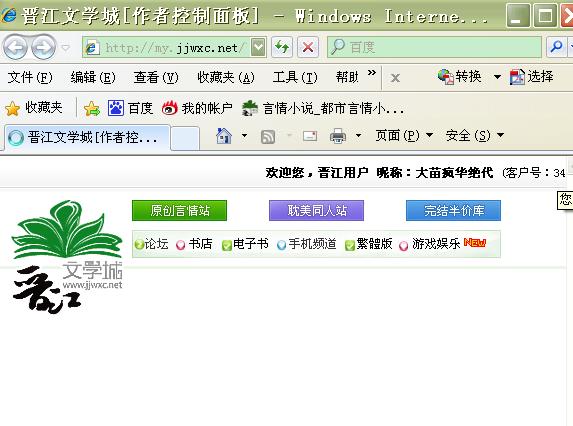Click the green Refresh arrows icon

[x=282, y=47]
